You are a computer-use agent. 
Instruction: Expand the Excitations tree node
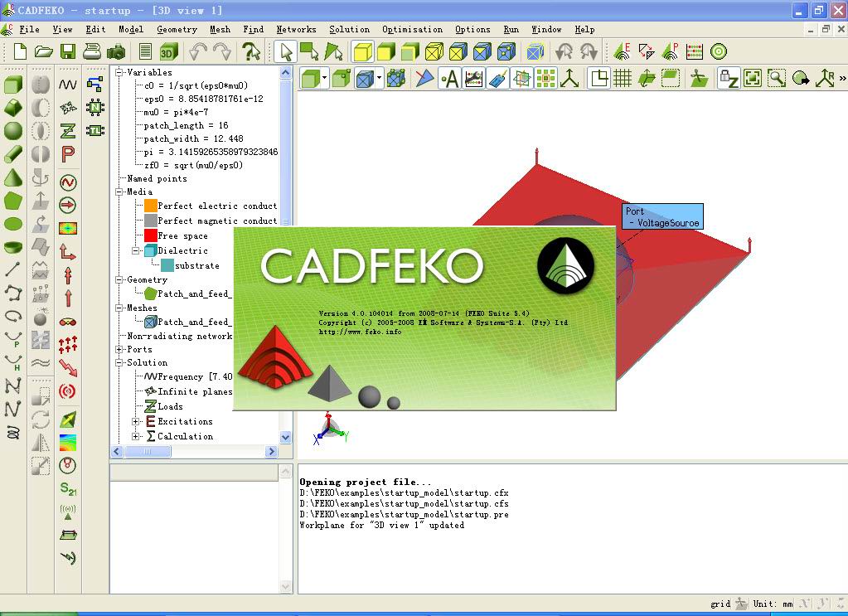point(136,422)
